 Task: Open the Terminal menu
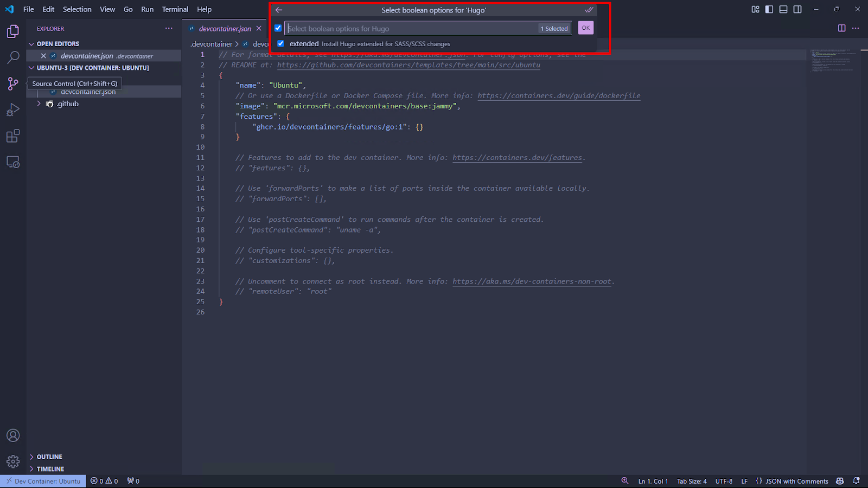click(x=175, y=9)
